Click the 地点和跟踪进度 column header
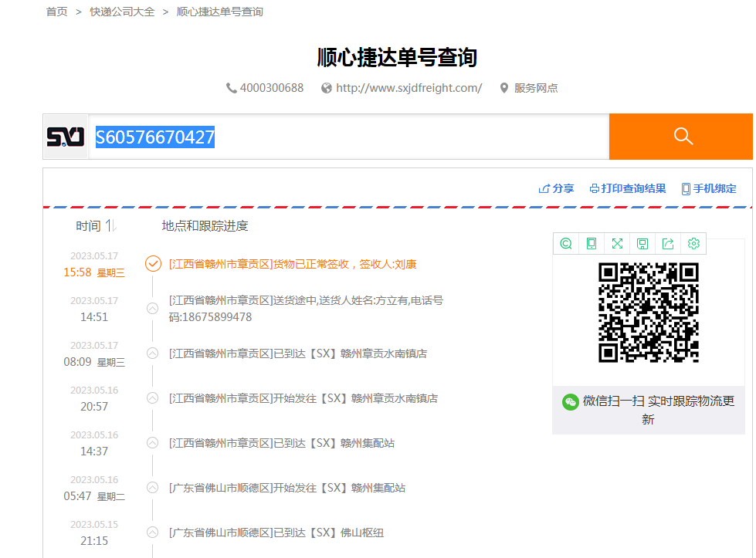The height and width of the screenshot is (558, 756). point(205,226)
